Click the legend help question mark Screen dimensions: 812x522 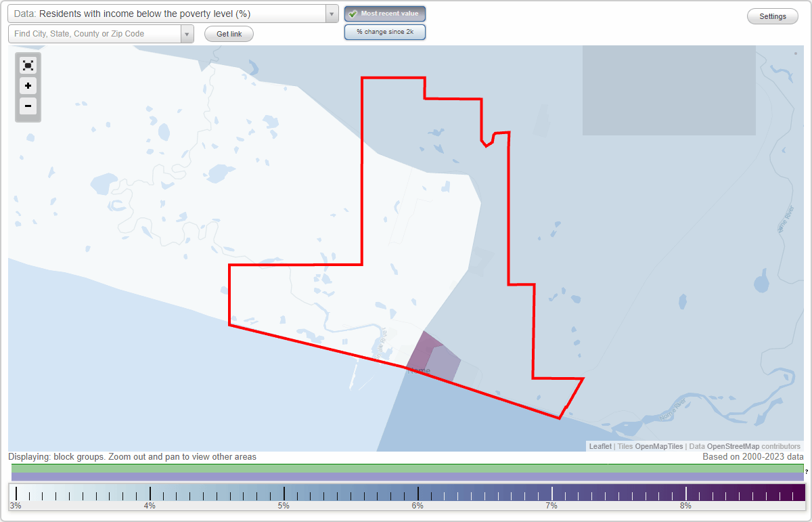pos(807,471)
